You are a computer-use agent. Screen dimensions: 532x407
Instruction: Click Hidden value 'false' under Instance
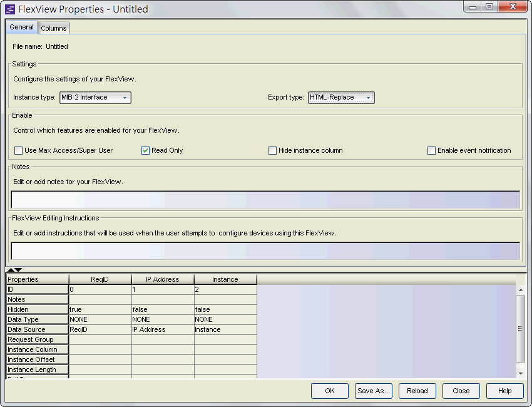(x=225, y=309)
